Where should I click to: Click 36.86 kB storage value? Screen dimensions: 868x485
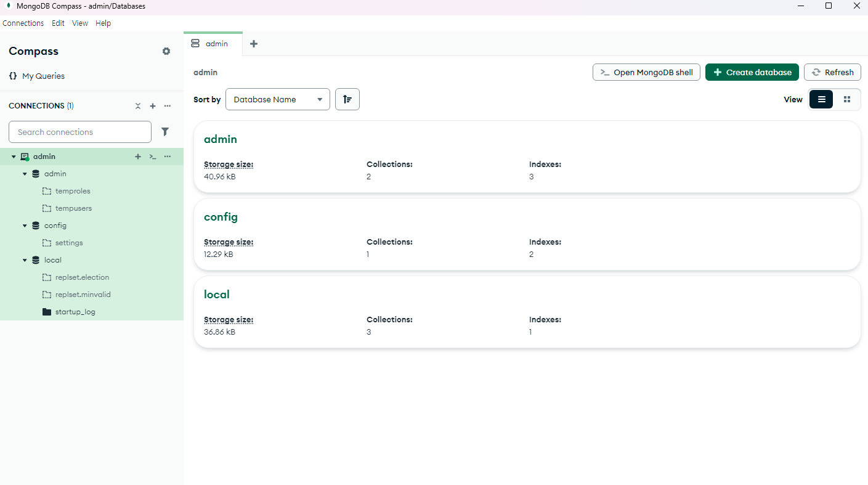click(219, 332)
